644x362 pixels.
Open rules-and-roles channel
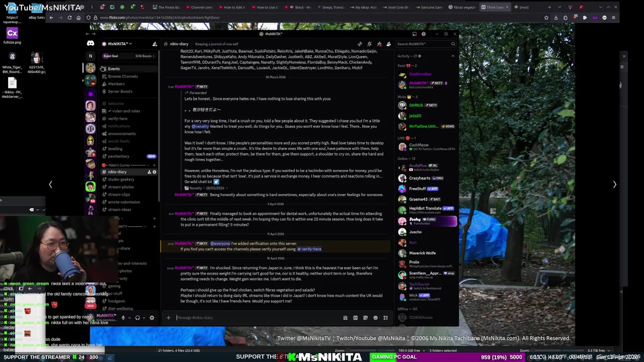click(x=129, y=111)
